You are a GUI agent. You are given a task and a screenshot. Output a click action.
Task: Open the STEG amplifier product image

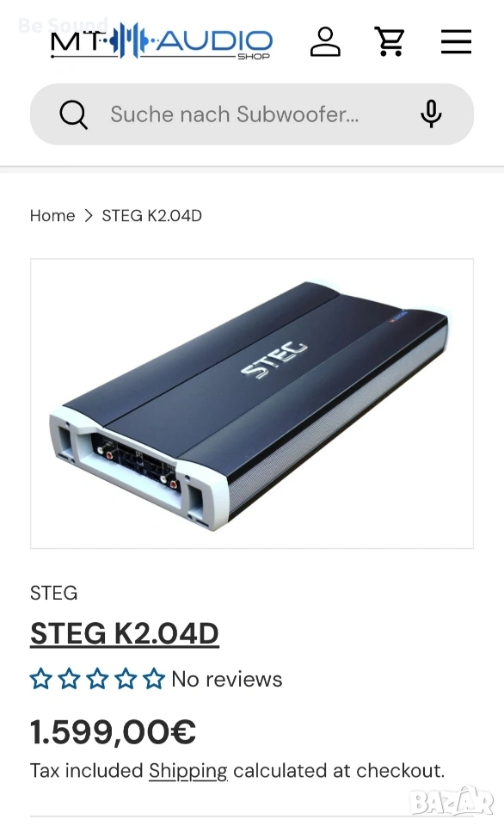click(252, 404)
